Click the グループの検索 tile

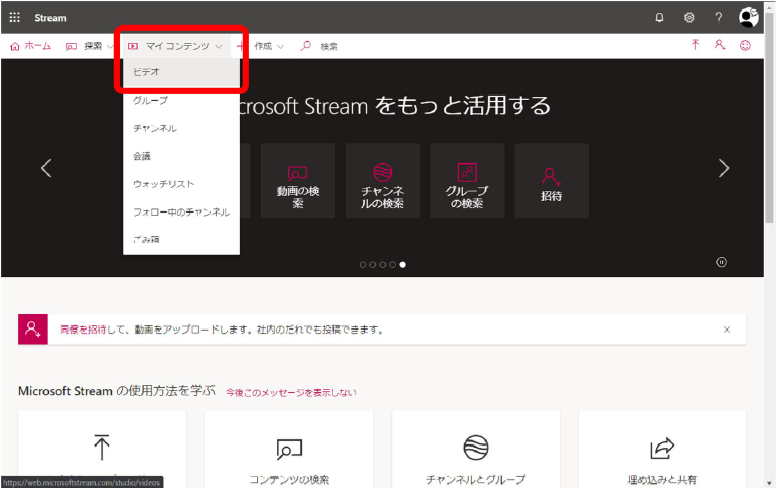467,181
